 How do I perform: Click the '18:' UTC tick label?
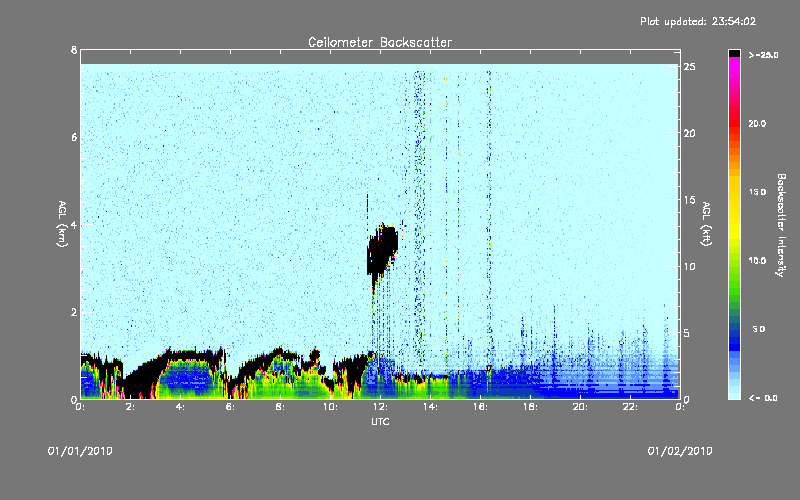click(530, 407)
